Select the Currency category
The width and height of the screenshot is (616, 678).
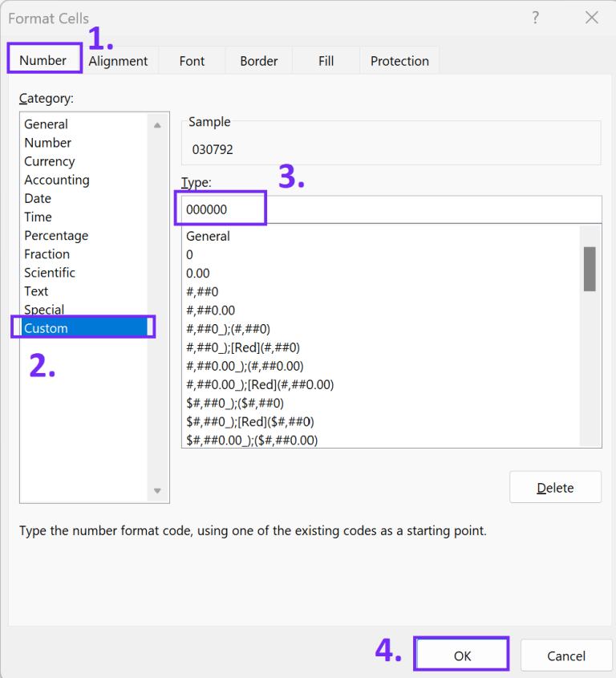49,160
